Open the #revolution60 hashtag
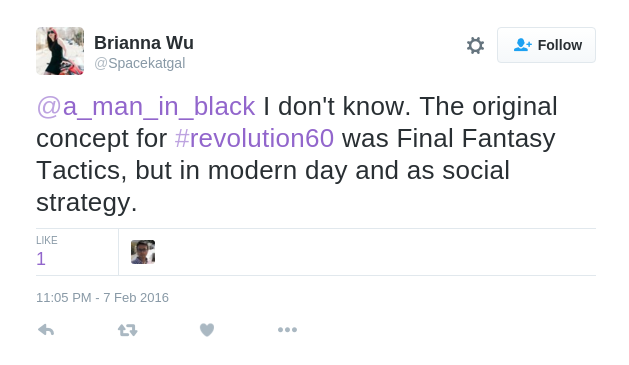The image size is (629, 365). (x=254, y=138)
